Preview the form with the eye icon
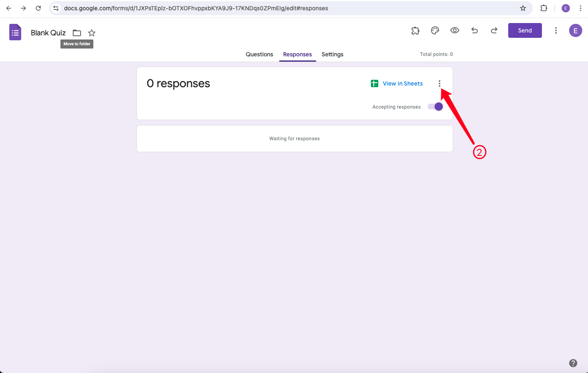Screen dimensions: 588x373 coord(455,30)
